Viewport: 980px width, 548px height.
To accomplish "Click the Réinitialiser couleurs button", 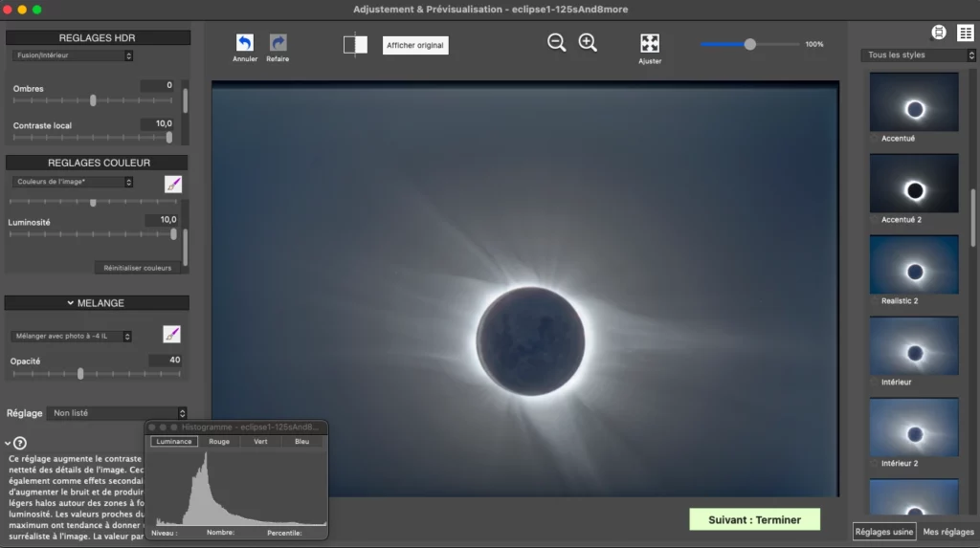I will [137, 268].
